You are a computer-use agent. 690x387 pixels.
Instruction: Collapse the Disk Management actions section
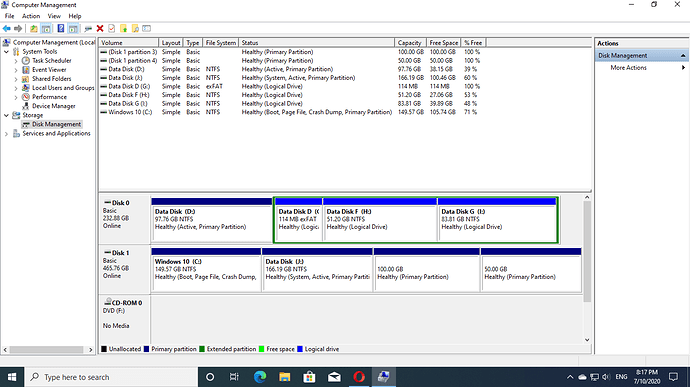pos(683,55)
